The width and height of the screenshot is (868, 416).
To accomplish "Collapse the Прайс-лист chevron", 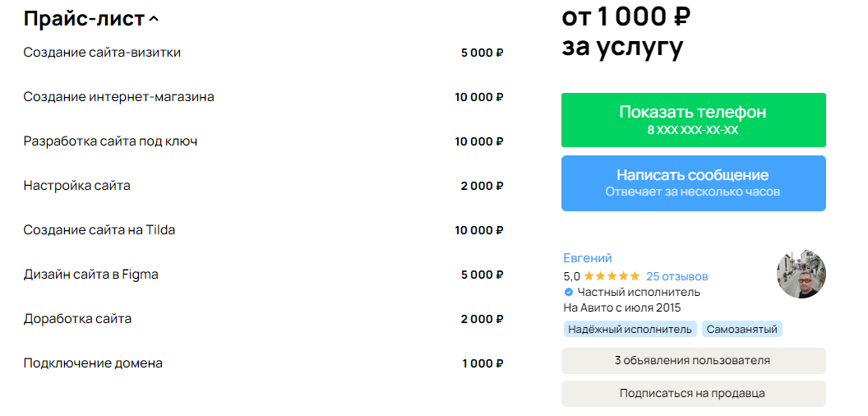I will 154,20.
